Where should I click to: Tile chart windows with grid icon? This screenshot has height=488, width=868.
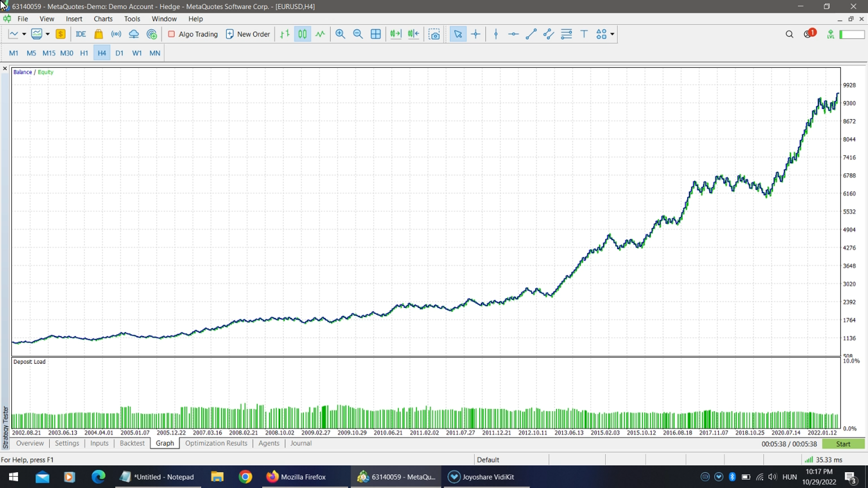[x=376, y=34]
